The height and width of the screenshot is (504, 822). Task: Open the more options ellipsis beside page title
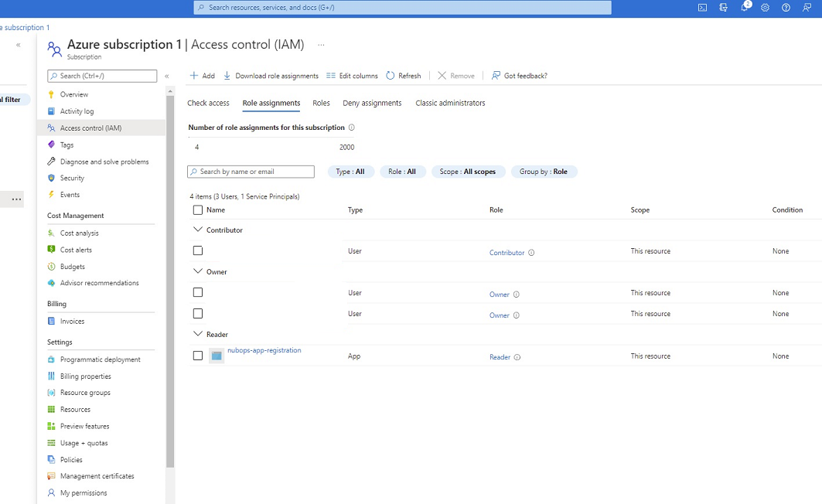pos(322,45)
